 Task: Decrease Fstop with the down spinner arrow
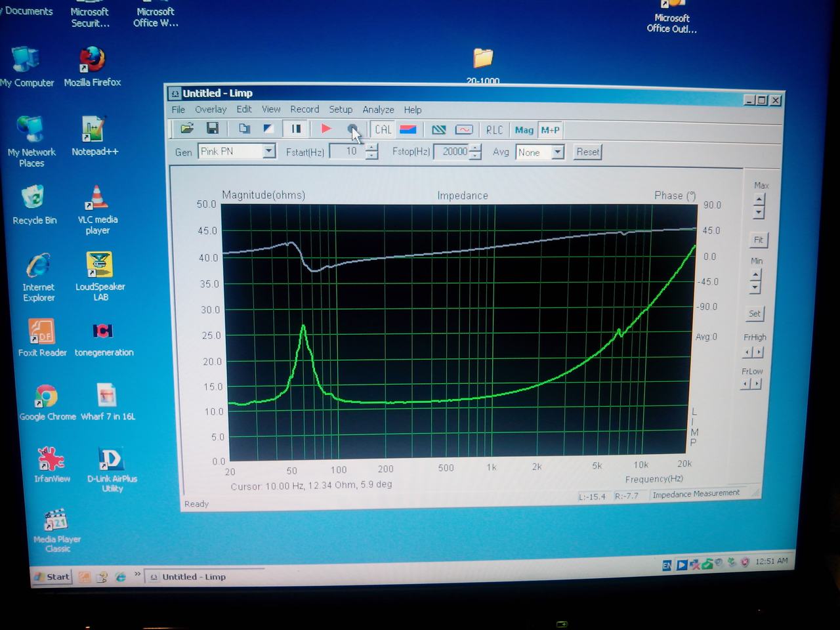click(475, 156)
